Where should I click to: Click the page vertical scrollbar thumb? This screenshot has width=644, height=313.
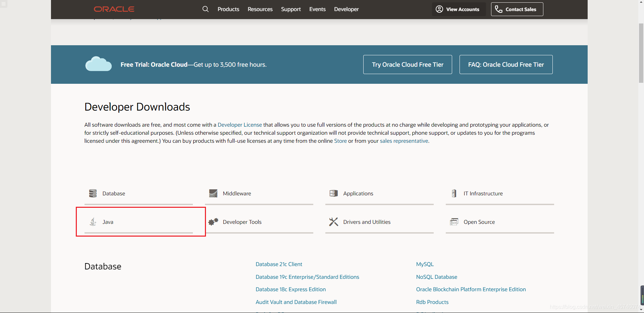click(x=641, y=53)
